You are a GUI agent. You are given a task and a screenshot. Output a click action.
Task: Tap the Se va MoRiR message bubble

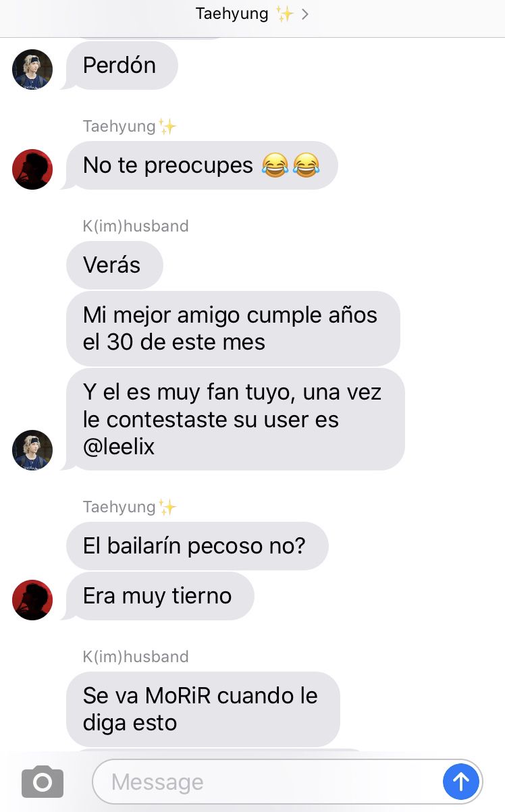203,709
